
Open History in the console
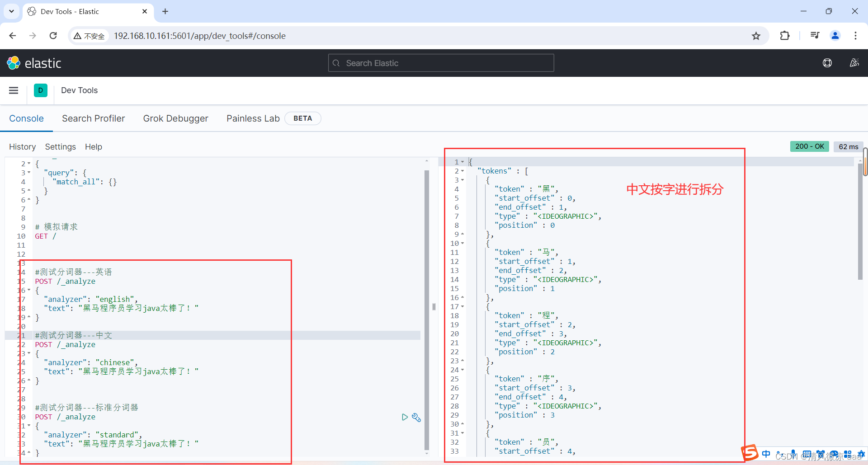coord(22,147)
